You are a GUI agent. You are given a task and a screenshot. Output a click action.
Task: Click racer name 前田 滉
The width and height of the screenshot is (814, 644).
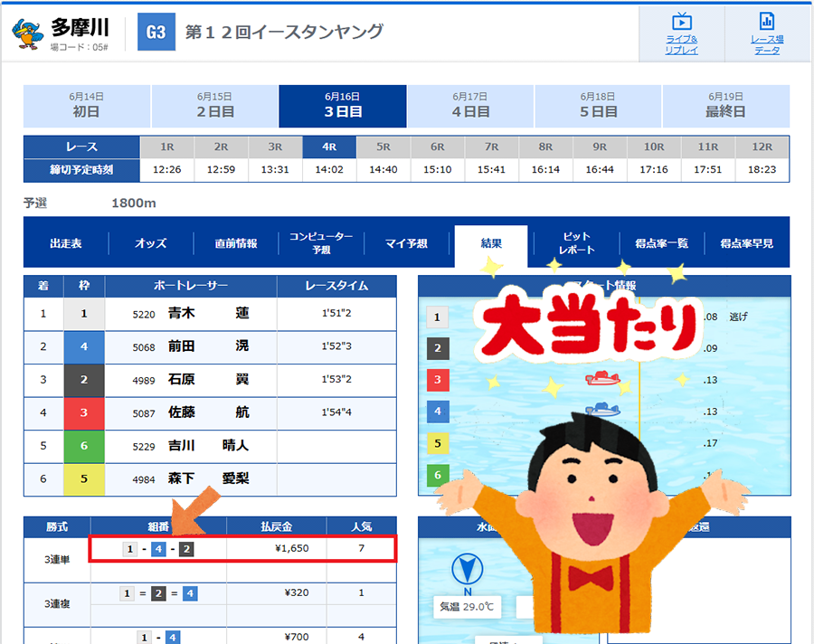click(209, 346)
